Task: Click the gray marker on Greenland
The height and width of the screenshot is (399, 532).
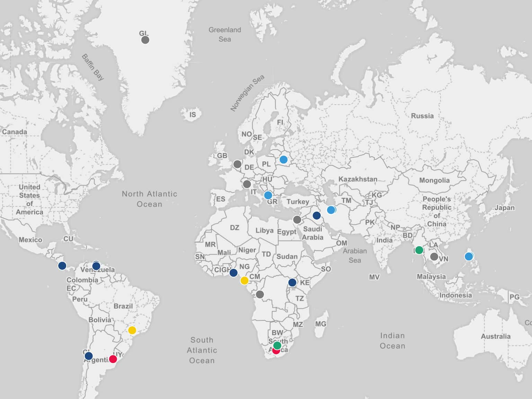Action: point(145,40)
